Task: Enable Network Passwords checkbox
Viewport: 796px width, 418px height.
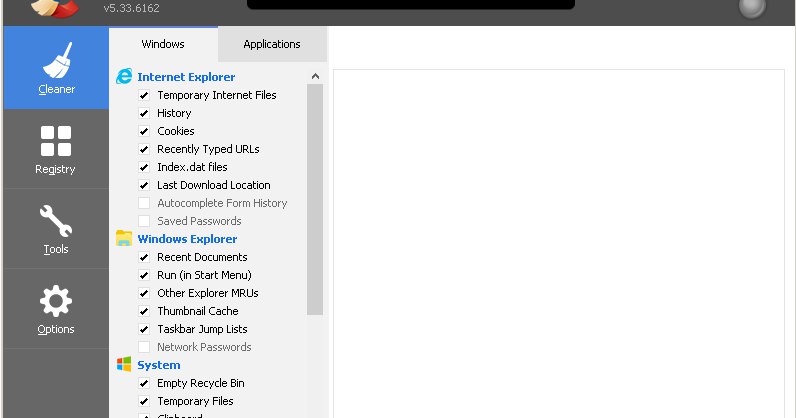Action: [x=144, y=347]
